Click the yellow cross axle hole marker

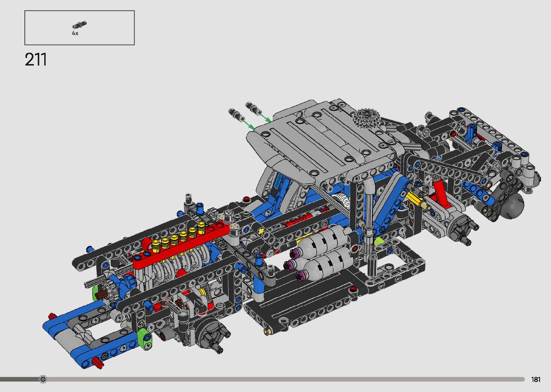261,230
